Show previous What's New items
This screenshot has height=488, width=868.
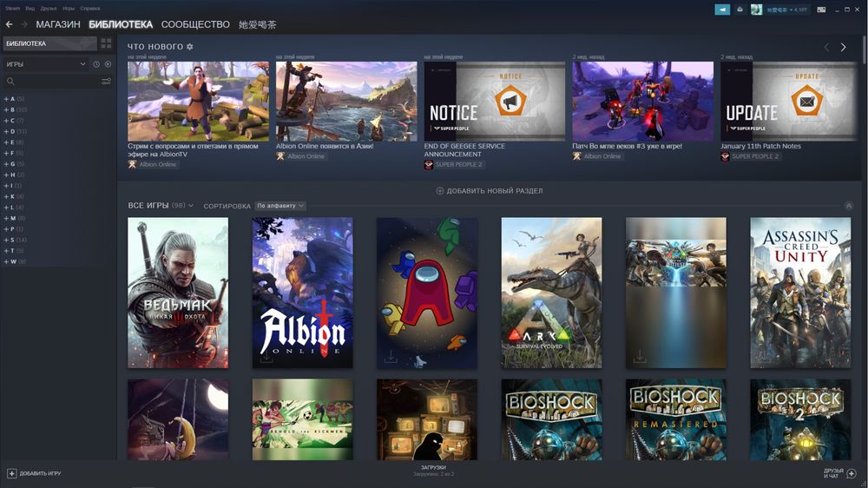click(x=826, y=48)
